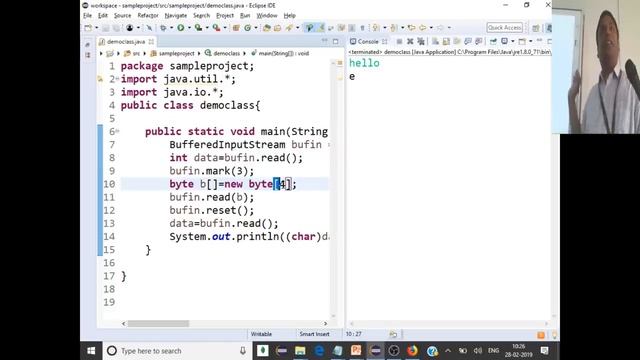Click the Debug bug toolbar icon
The width and height of the screenshot is (640, 360).
click(163, 28)
